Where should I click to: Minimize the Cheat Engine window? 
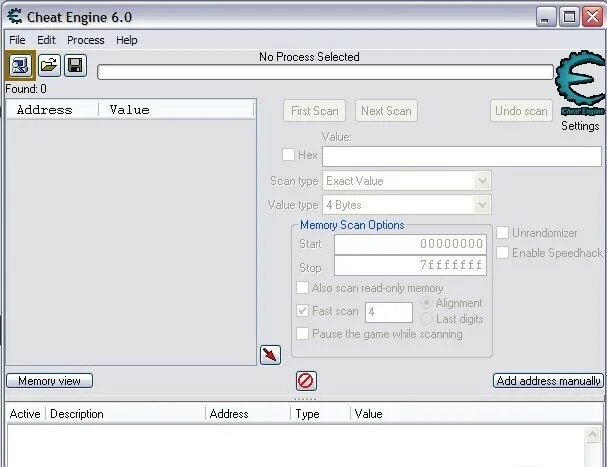click(545, 17)
